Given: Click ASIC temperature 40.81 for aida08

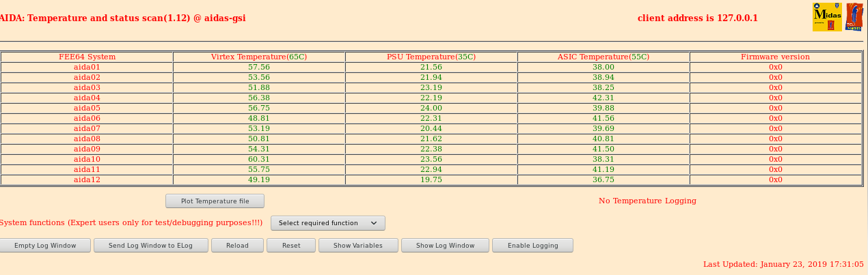Looking at the screenshot, I should (603, 139).
